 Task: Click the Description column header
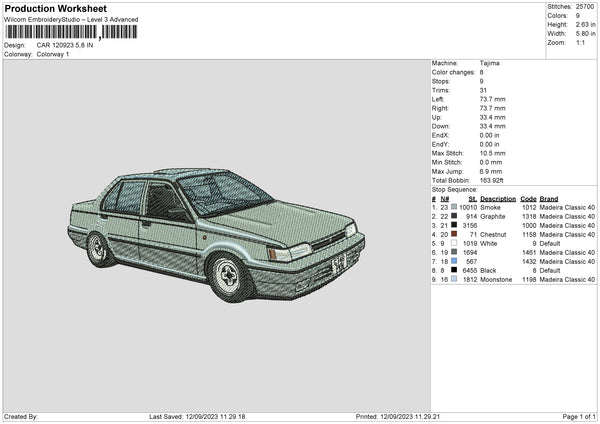pyautogui.click(x=497, y=198)
